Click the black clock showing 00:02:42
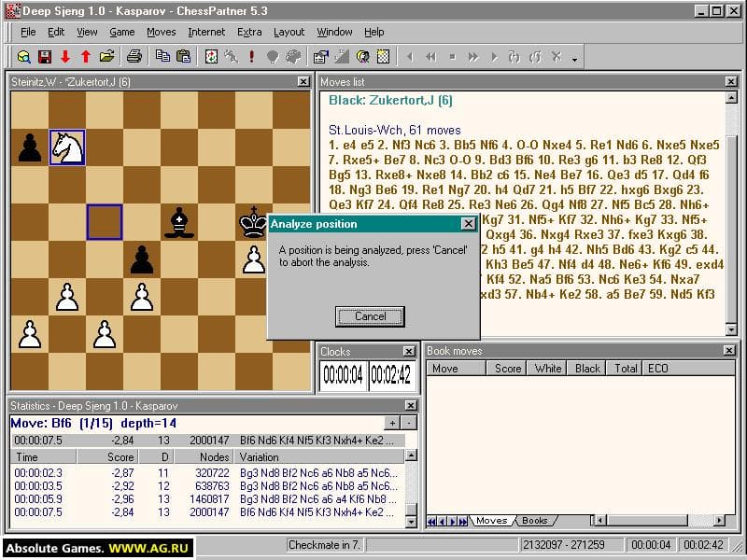 click(391, 376)
